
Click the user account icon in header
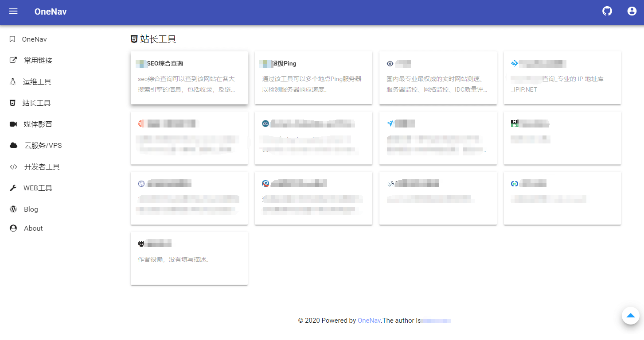[x=632, y=11]
